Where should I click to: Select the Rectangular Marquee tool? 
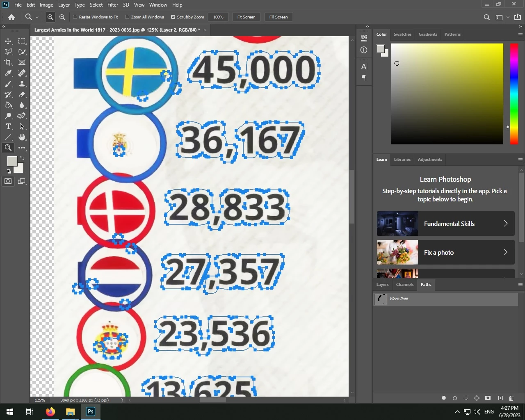(22, 41)
